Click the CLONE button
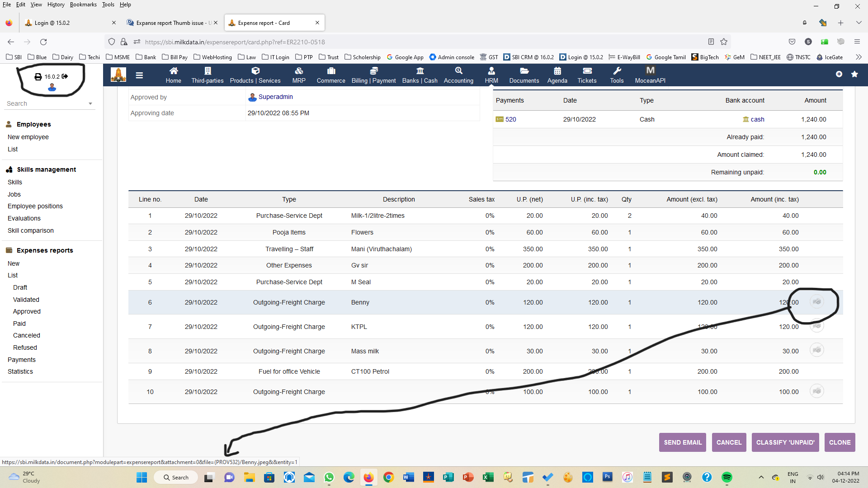The height and width of the screenshot is (488, 868). coord(840,442)
